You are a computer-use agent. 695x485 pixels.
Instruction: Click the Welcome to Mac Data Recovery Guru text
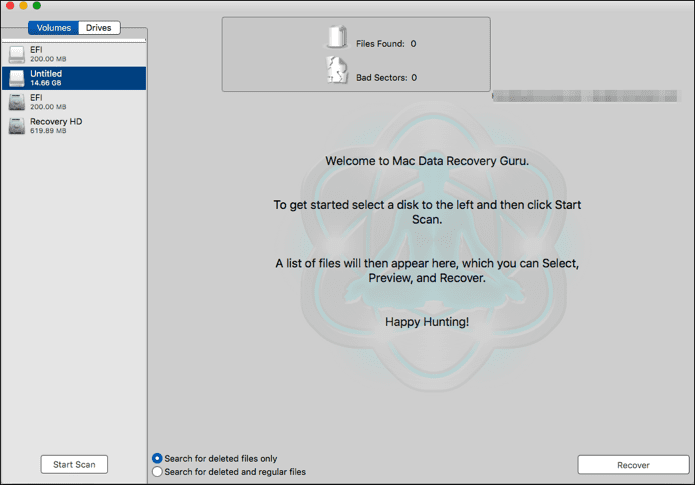[427, 161]
